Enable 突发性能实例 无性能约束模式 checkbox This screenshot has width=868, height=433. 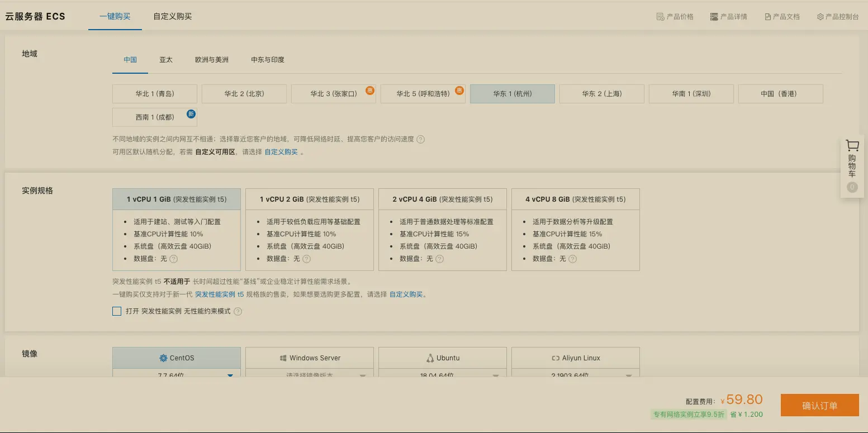pos(117,311)
